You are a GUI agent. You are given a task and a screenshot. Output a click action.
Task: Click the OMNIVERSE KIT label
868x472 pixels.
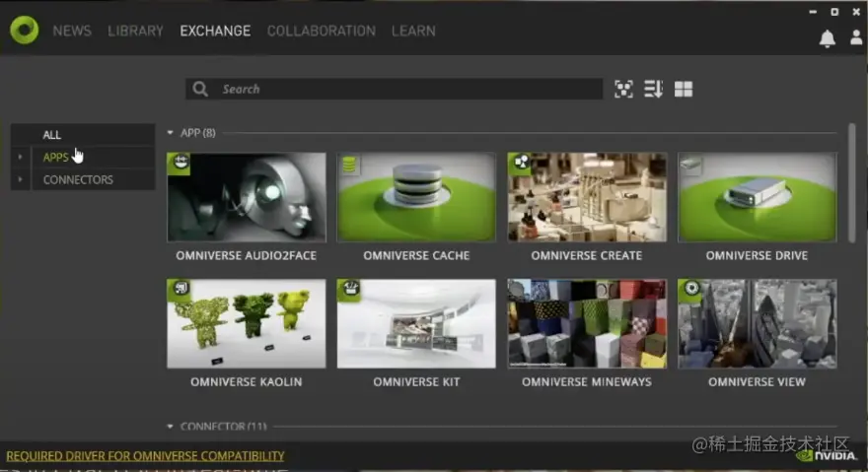(x=416, y=381)
